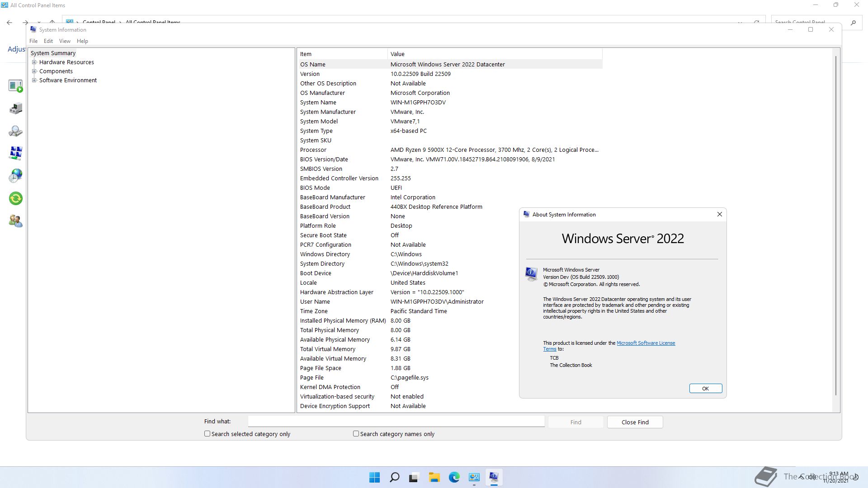Close the About System Information dialog
The height and width of the screenshot is (488, 868).
tap(720, 214)
